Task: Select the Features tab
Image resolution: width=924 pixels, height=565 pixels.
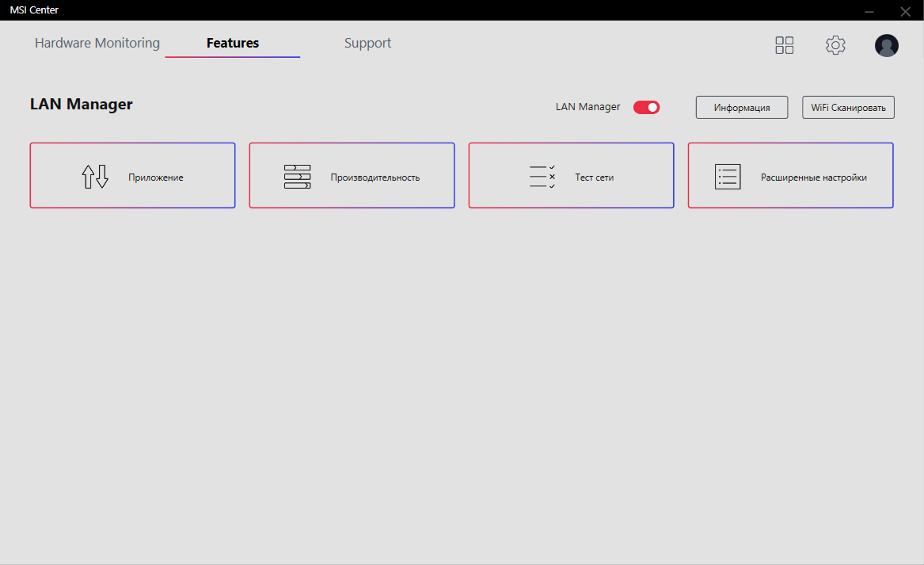Action: click(x=233, y=43)
